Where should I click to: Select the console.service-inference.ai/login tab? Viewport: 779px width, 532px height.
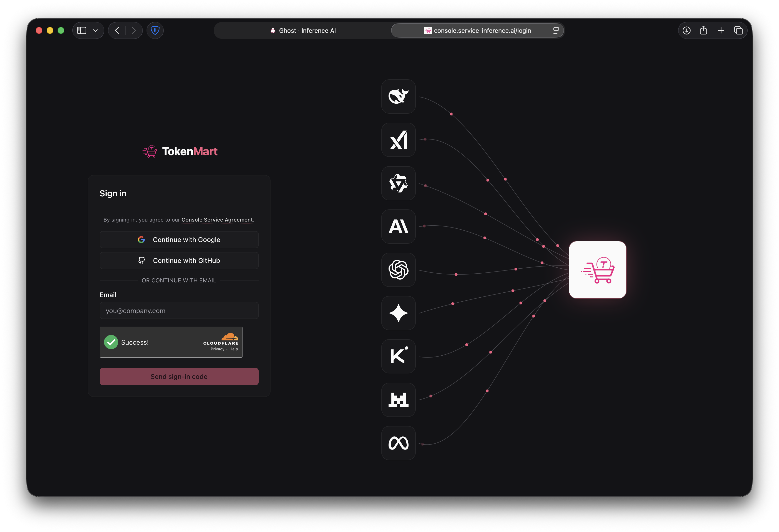pyautogui.click(x=477, y=30)
